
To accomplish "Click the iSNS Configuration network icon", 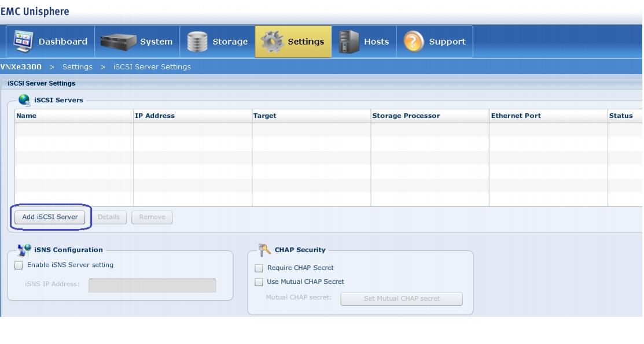I will [24, 250].
